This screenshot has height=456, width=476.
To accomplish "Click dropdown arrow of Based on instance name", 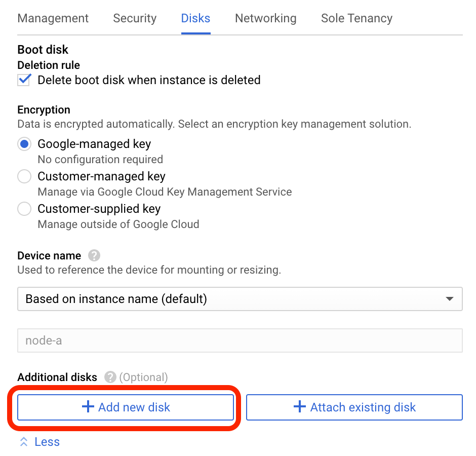I will click(x=449, y=299).
